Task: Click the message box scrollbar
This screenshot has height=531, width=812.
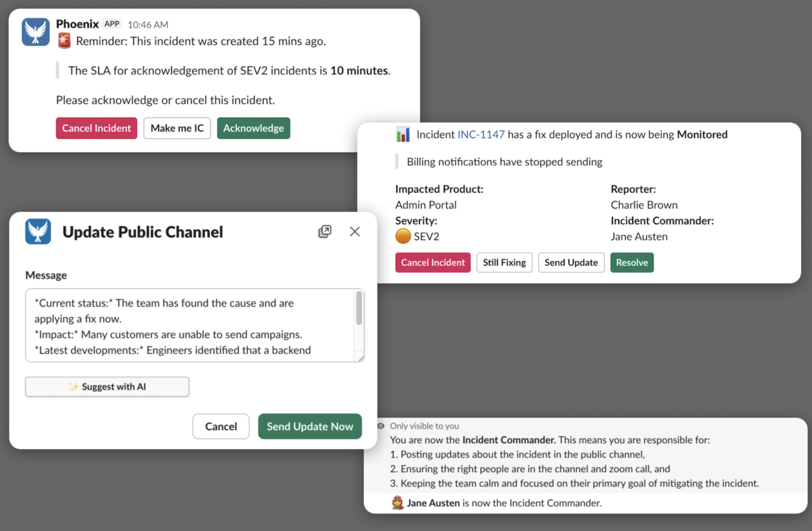Action: click(359, 308)
